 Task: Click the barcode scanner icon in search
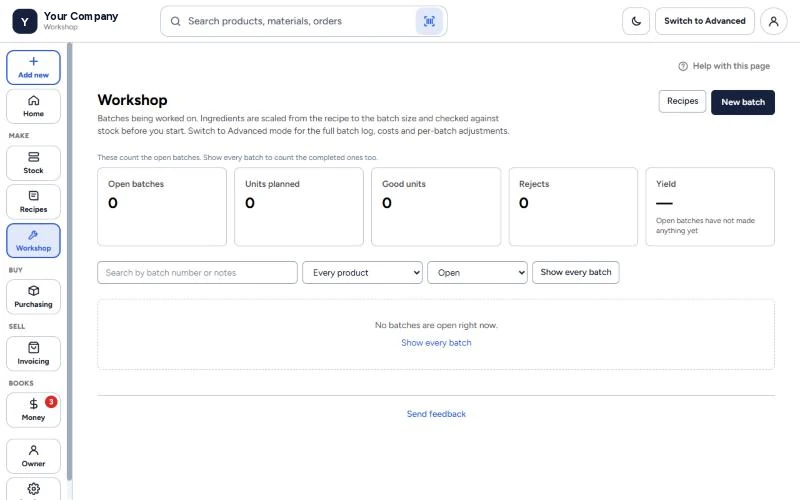(x=429, y=21)
